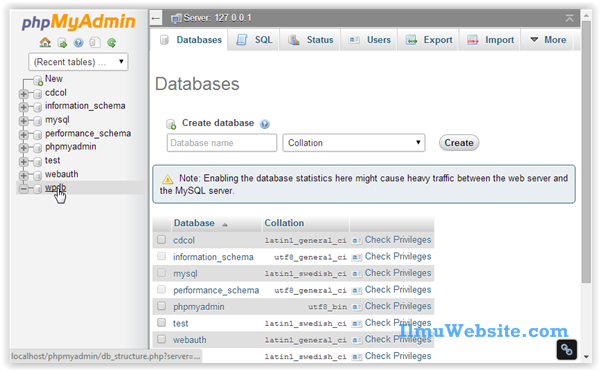This screenshot has height=371, width=600.
Task: Open webauth database link in table
Action: pyautogui.click(x=189, y=340)
